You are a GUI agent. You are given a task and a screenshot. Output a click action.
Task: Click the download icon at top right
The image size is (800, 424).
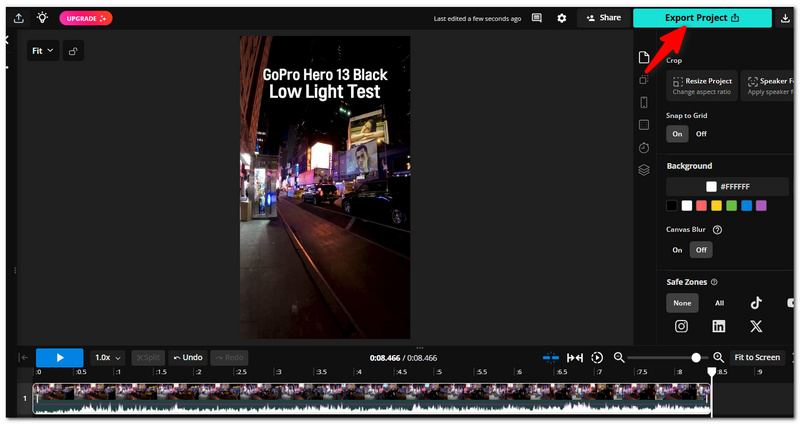click(785, 18)
